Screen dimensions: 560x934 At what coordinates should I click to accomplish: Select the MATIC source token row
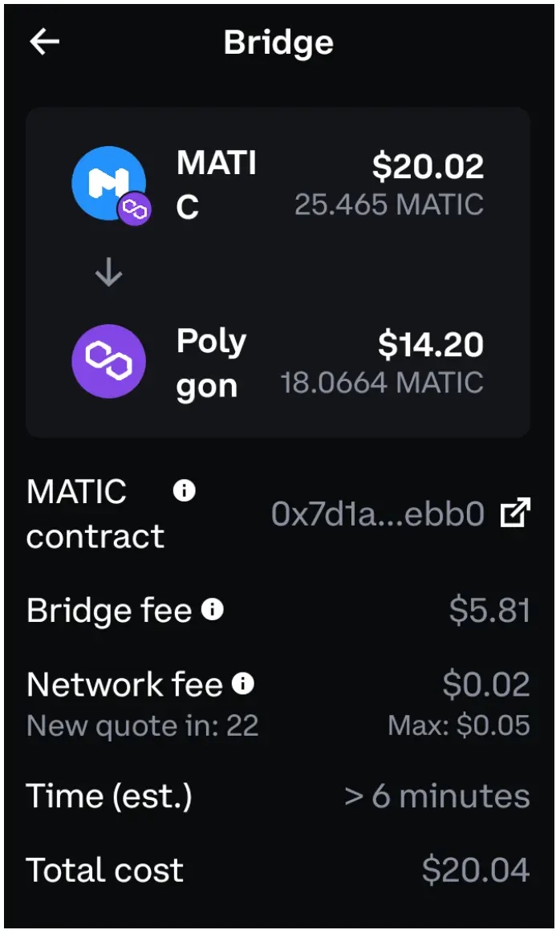[x=278, y=182]
